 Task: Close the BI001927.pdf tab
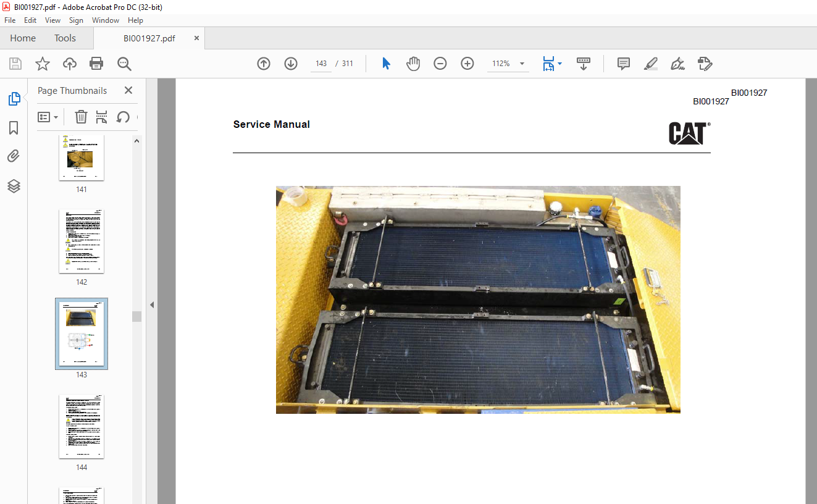coord(196,38)
